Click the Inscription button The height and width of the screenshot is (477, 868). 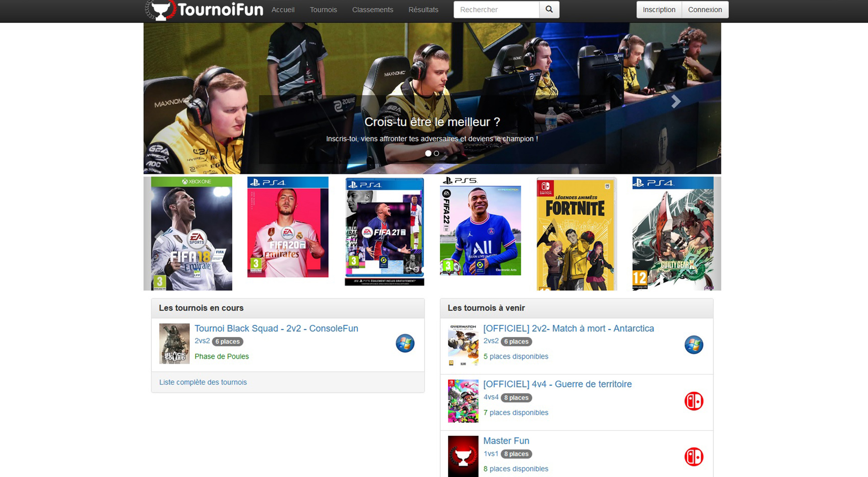pos(659,9)
